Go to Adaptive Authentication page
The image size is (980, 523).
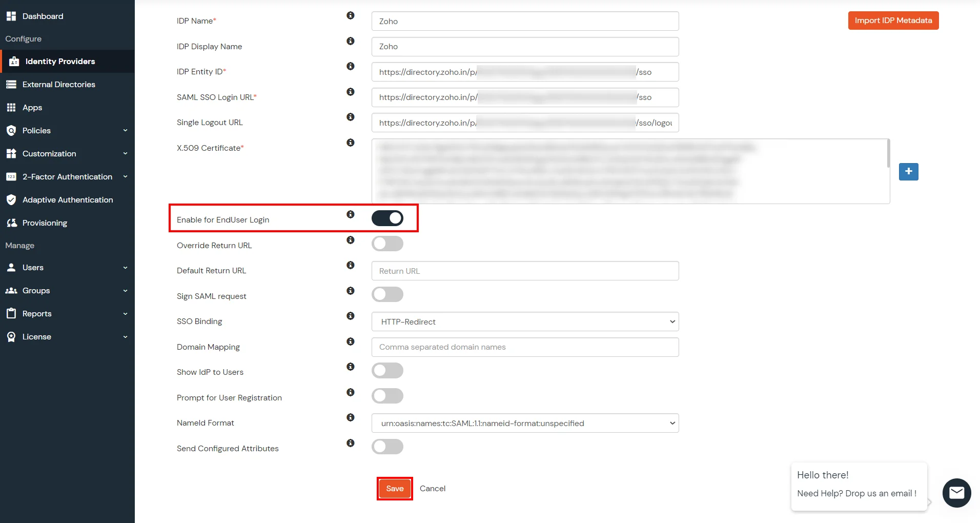click(67, 200)
